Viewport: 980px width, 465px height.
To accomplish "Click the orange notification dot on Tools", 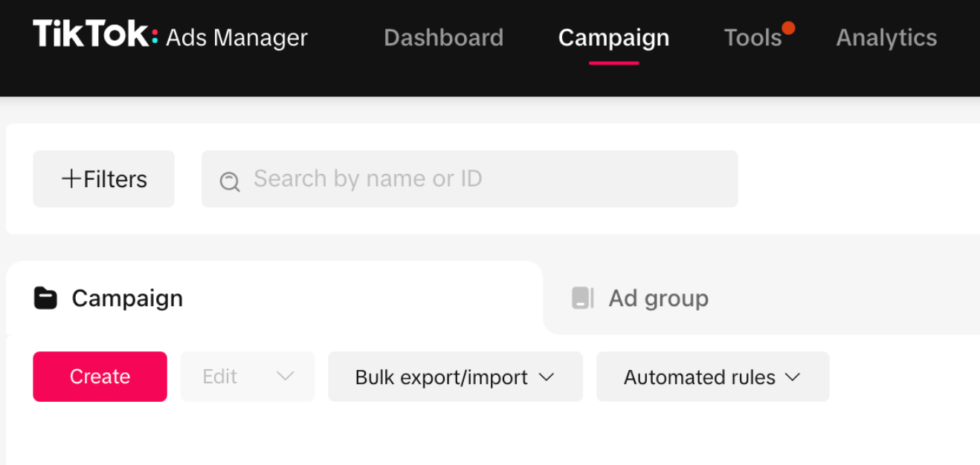I will coord(788,28).
